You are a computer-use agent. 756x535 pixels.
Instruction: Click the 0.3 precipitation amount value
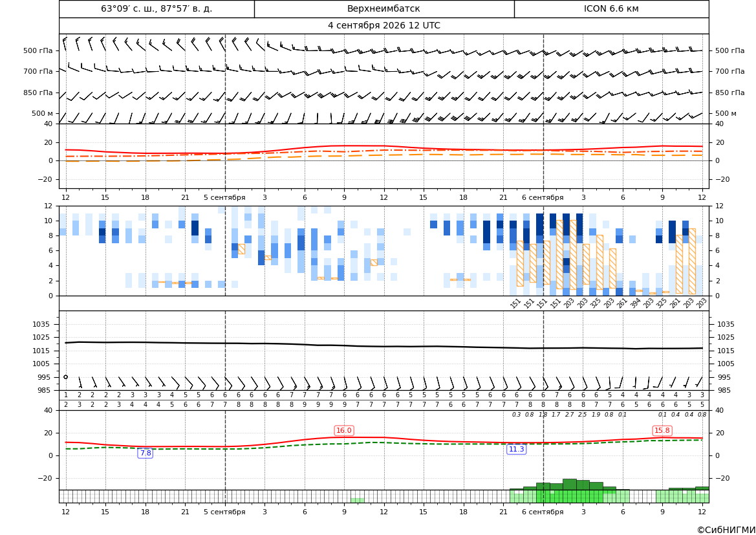coord(516,415)
